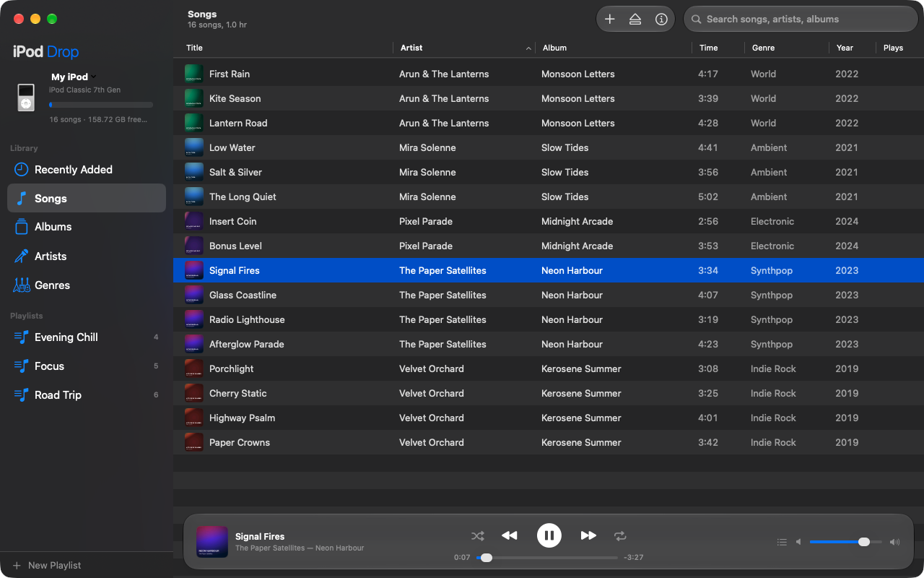924x578 pixels.
Task: Eject the iPod using the eject icon
Action: coord(635,20)
